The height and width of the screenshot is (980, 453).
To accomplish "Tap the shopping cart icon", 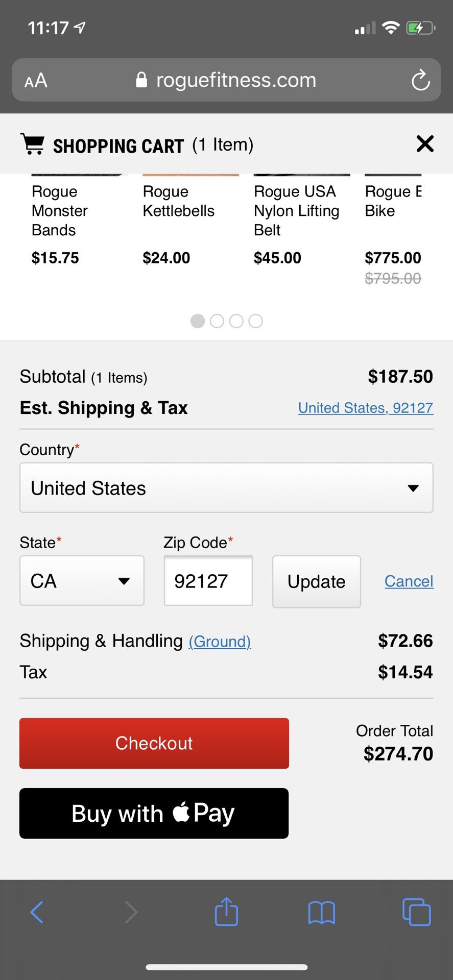I will [x=33, y=144].
